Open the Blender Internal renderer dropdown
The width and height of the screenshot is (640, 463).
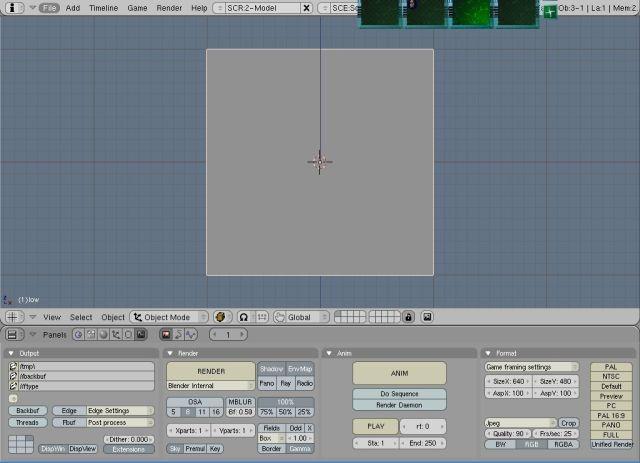pos(211,385)
